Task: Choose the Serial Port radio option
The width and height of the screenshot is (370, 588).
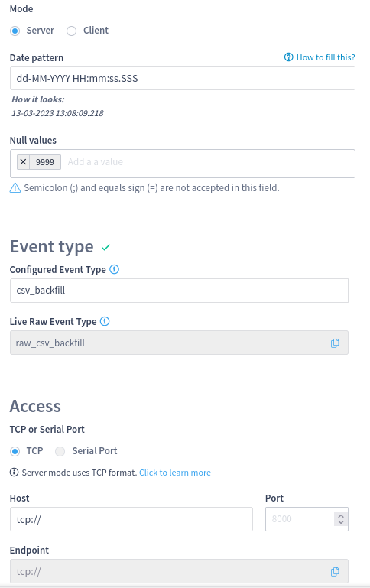Action: click(x=60, y=451)
